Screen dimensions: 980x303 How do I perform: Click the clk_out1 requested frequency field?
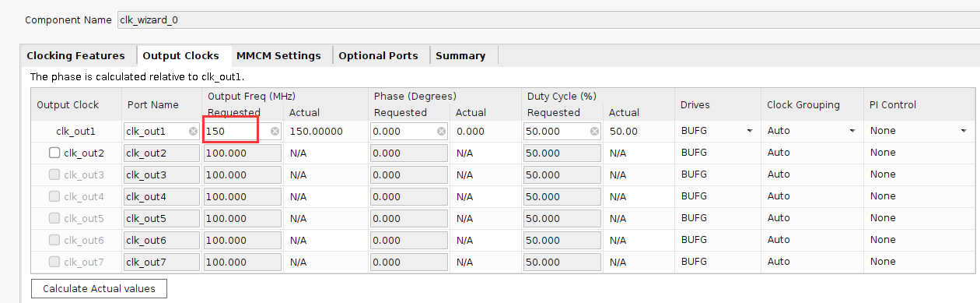[x=242, y=132]
